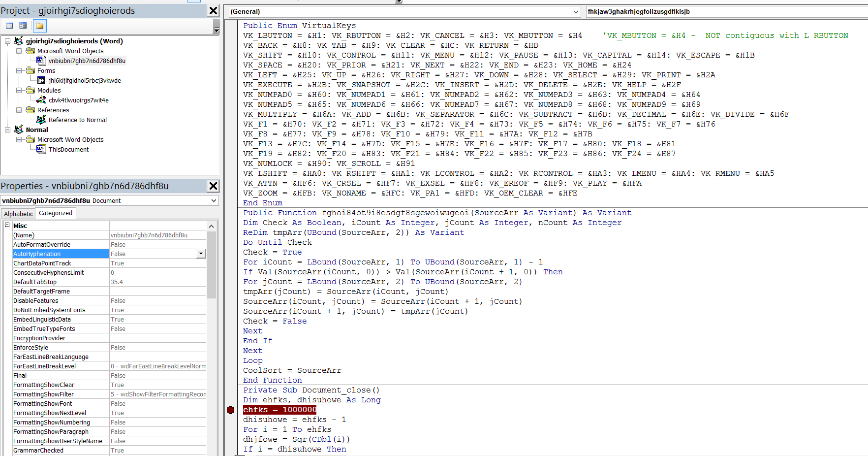Open the Properties object selector dropdown
The width and height of the screenshot is (868, 456).
pyautogui.click(x=214, y=200)
